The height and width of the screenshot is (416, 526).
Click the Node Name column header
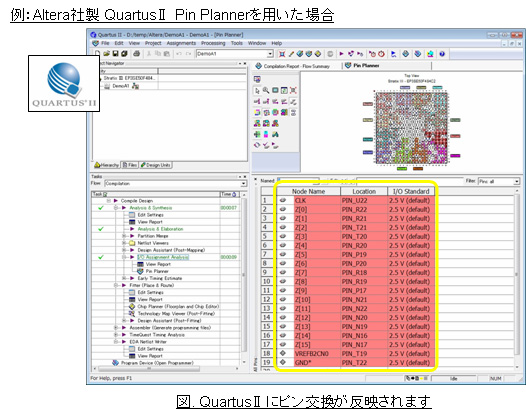coord(308,191)
